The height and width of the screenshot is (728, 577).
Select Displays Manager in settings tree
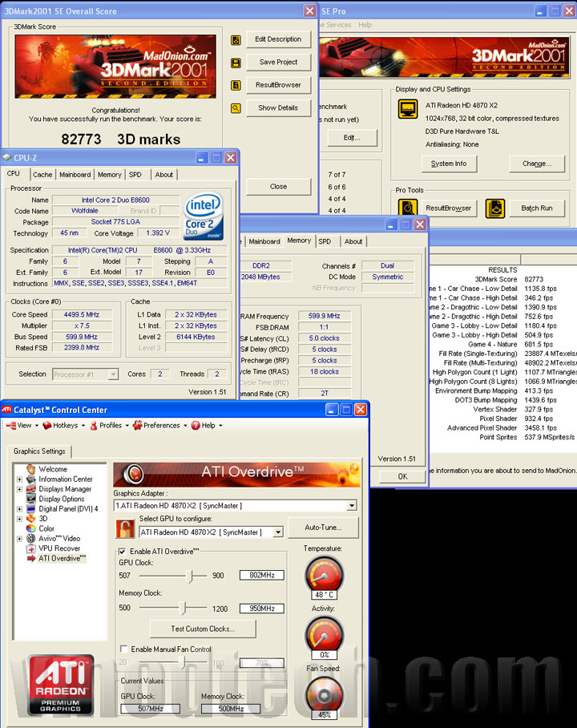point(65,489)
